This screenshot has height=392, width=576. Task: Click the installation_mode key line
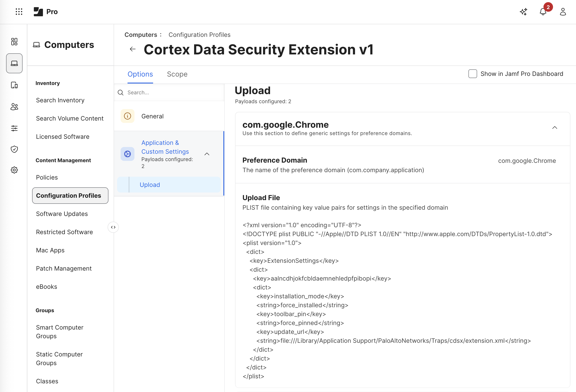click(x=300, y=296)
